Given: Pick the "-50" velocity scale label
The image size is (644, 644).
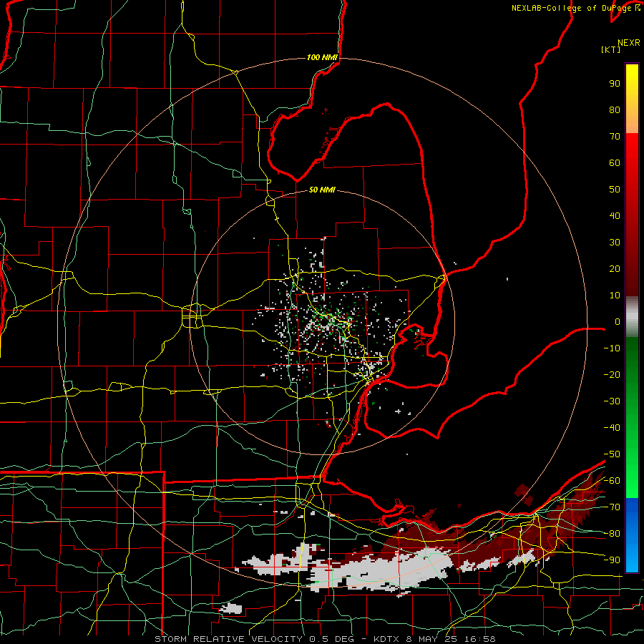Looking at the screenshot, I should (612, 454).
